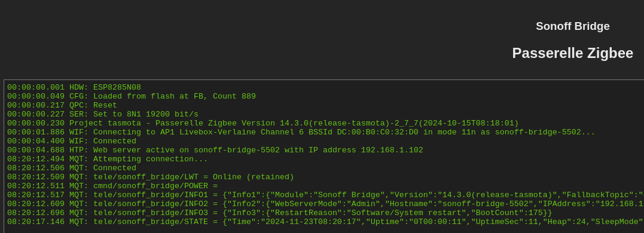Click the INFO3 RestartReason line
The width and height of the screenshot is (644, 233).
(x=279, y=213)
